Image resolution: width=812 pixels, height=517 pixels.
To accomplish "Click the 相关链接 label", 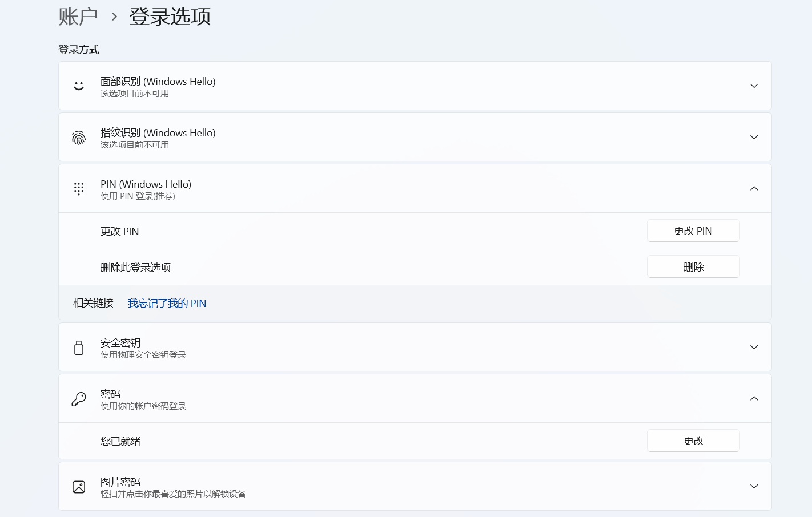I will pyautogui.click(x=93, y=303).
